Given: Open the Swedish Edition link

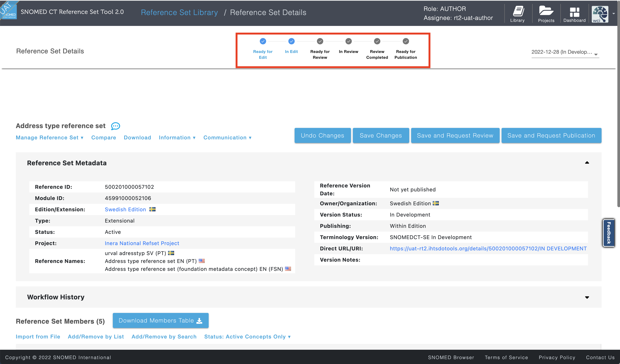Looking at the screenshot, I should 125,209.
